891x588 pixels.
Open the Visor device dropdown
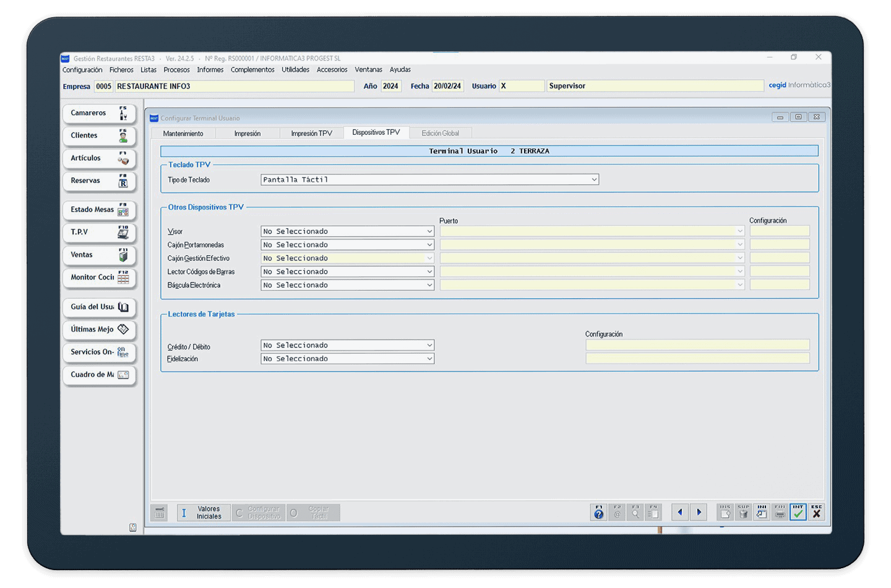tap(429, 231)
